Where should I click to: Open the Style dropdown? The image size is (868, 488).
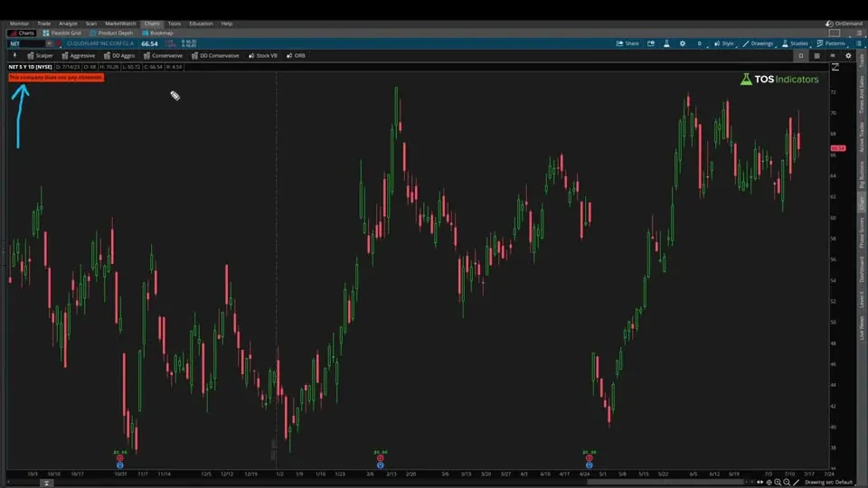(724, 43)
